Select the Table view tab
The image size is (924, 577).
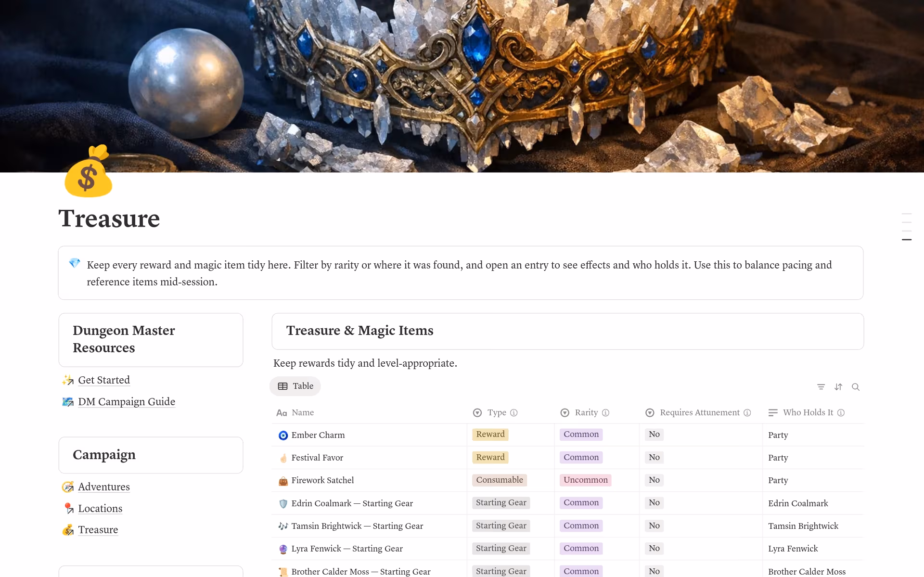(x=295, y=386)
